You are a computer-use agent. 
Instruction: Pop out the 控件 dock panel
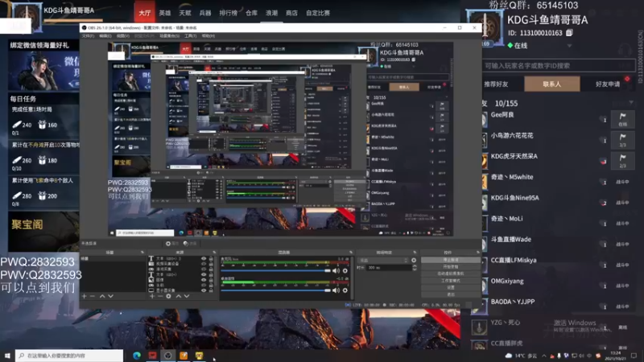tap(477, 253)
